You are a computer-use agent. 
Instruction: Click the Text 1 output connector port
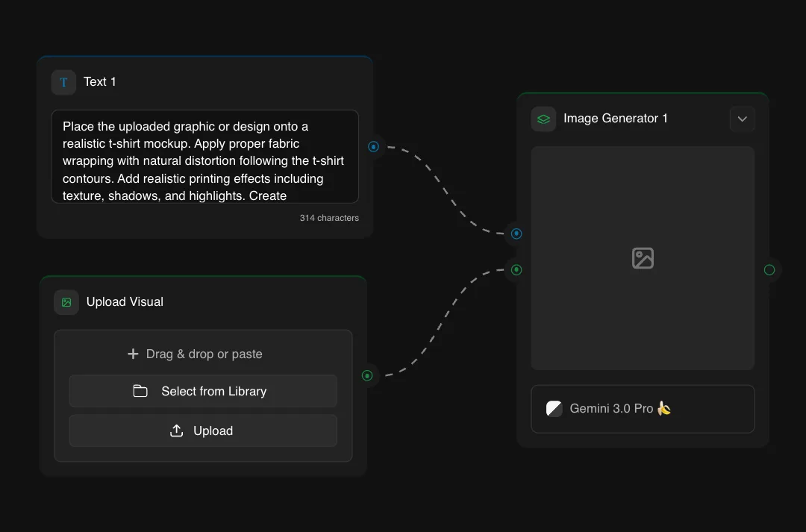373,147
